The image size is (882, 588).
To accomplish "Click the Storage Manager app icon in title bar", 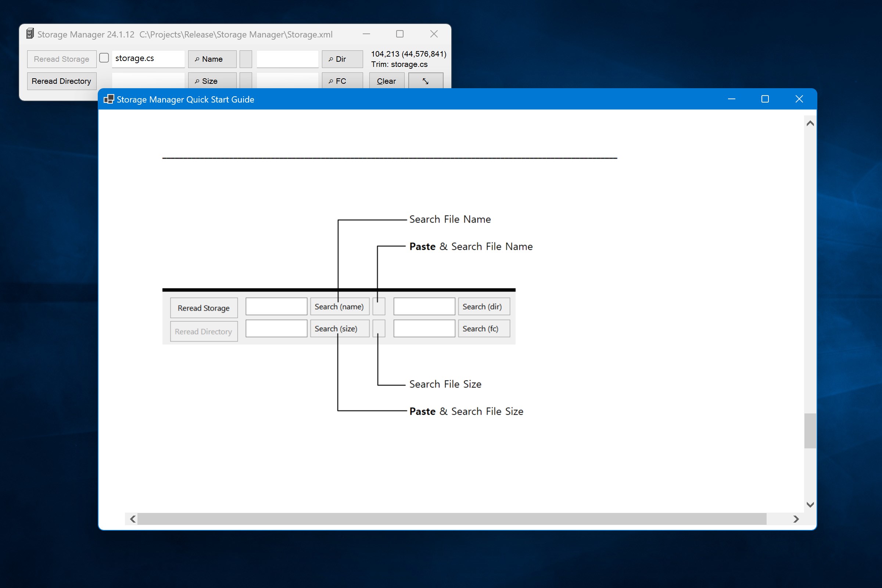I will pos(30,34).
